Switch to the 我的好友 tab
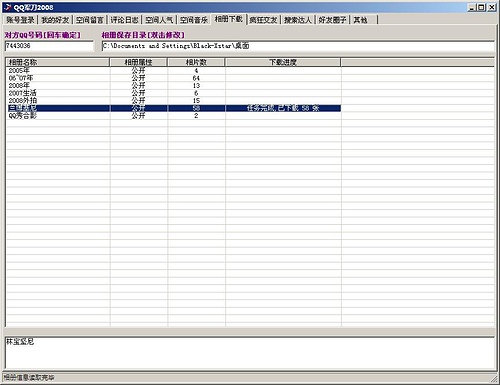Screen dimensions: 500x385 [x=55, y=20]
